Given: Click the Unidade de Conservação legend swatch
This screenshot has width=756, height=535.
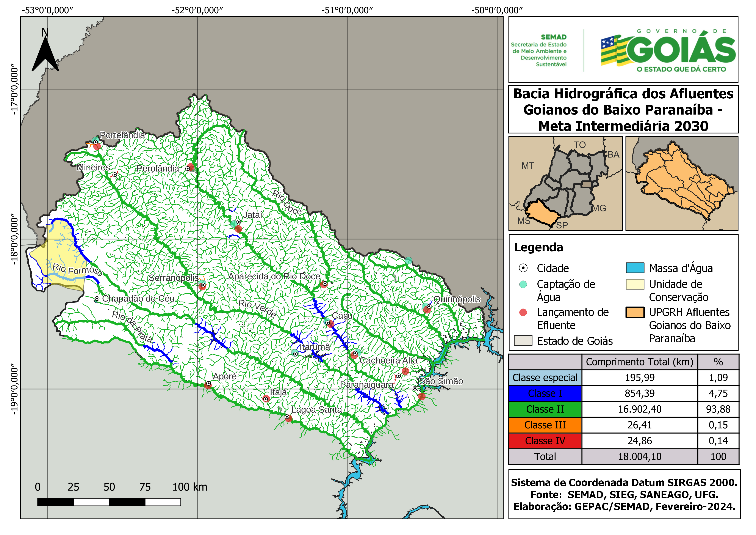Looking at the screenshot, I should click(635, 284).
